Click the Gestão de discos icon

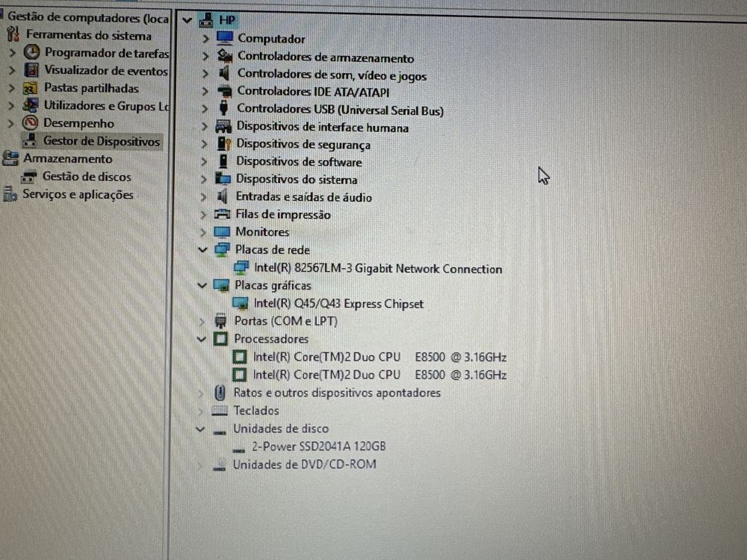pos(28,177)
